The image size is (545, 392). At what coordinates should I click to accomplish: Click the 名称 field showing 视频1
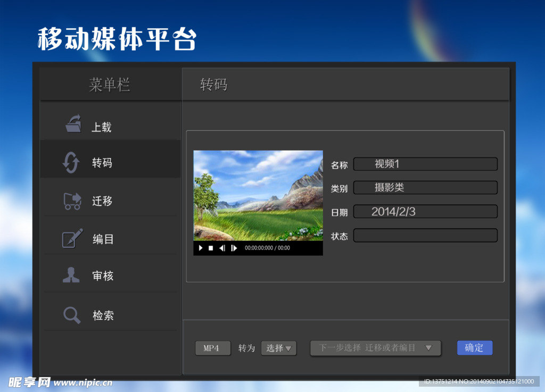coord(425,164)
